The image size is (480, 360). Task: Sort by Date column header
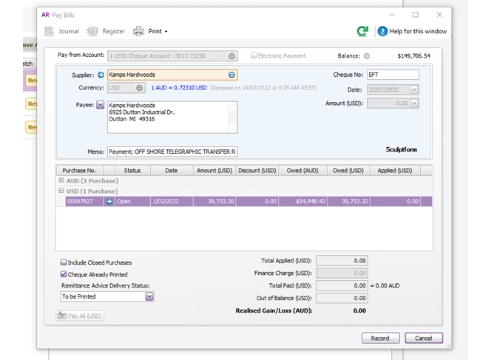point(171,171)
